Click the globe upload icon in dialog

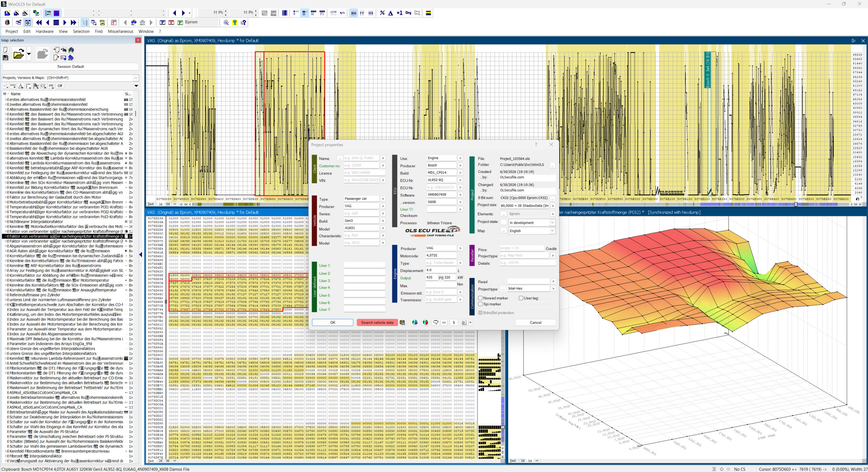click(x=426, y=322)
